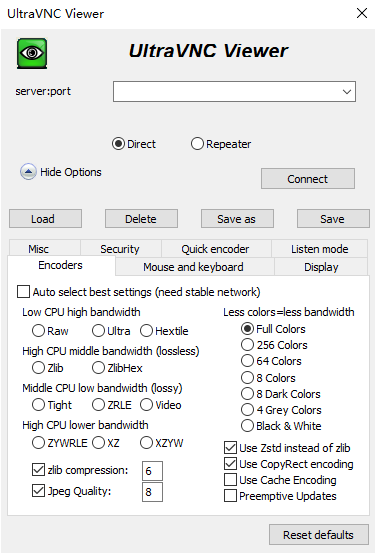The height and width of the screenshot is (553, 375).
Task: Choose the Full Colors option
Action: (x=247, y=329)
